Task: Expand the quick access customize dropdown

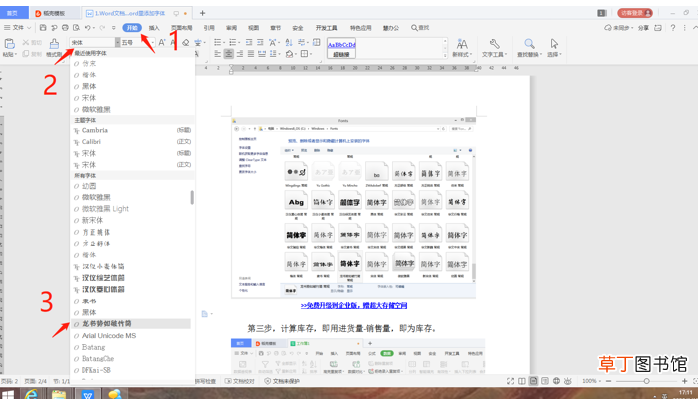Action: point(114,28)
